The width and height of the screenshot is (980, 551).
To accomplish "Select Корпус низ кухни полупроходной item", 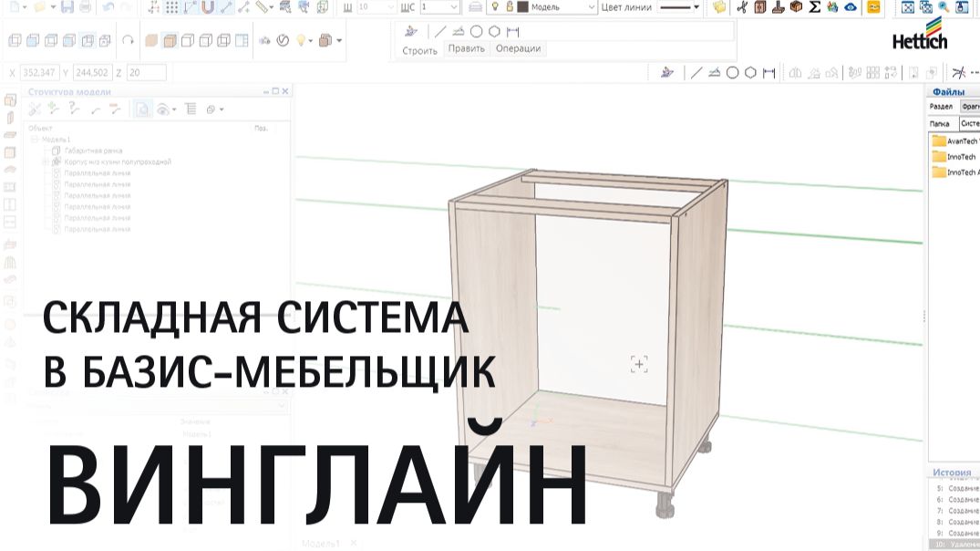I will click(118, 162).
